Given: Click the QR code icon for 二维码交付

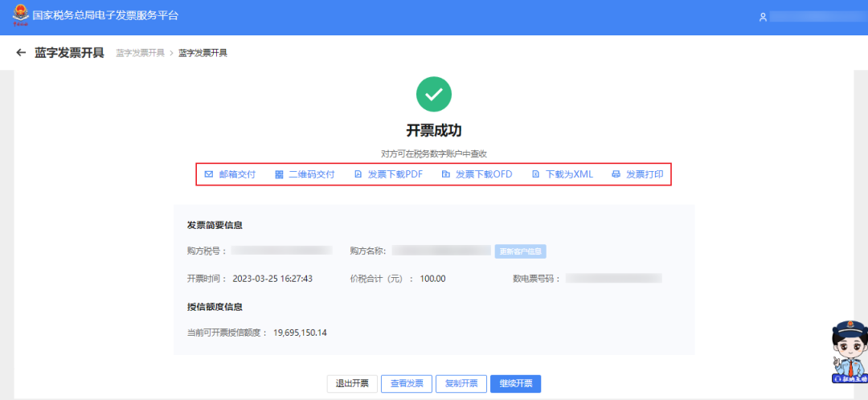Looking at the screenshot, I should (279, 174).
